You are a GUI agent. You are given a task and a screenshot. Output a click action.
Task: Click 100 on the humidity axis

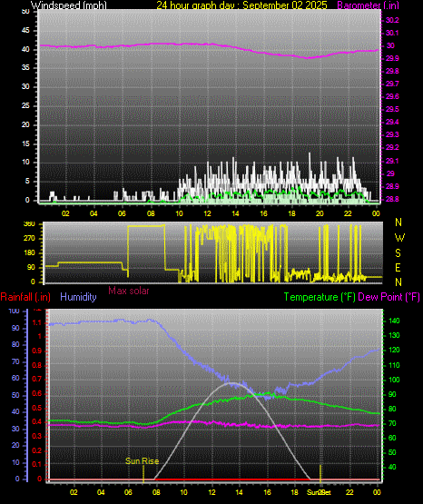click(14, 311)
